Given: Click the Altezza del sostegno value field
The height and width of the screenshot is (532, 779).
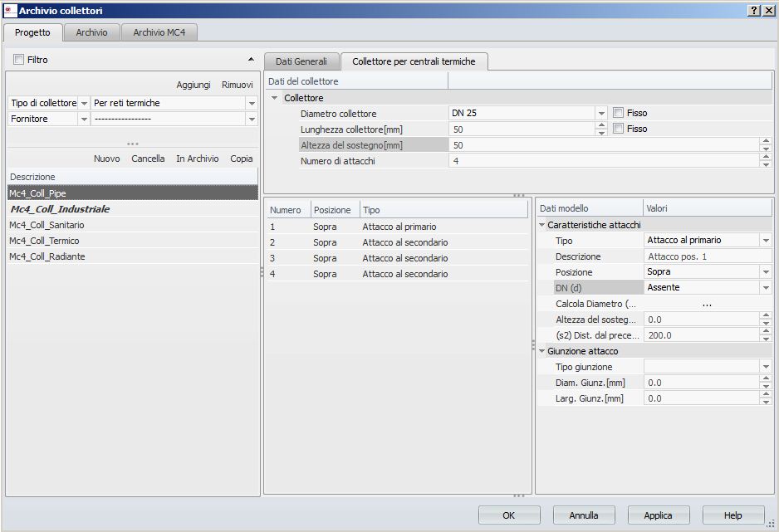Looking at the screenshot, I should 603,145.
